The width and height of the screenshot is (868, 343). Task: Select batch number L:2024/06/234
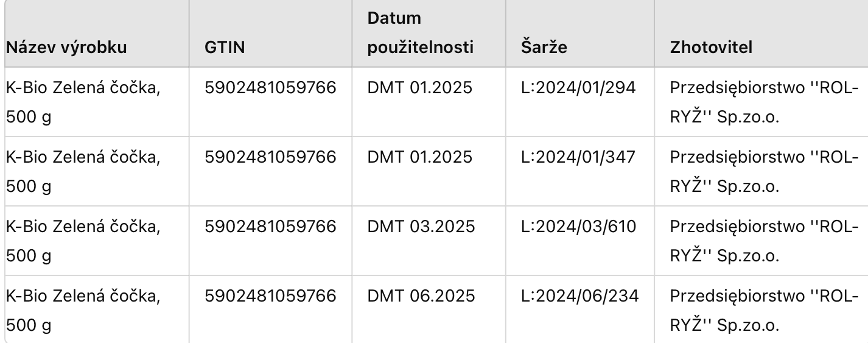tap(580, 297)
